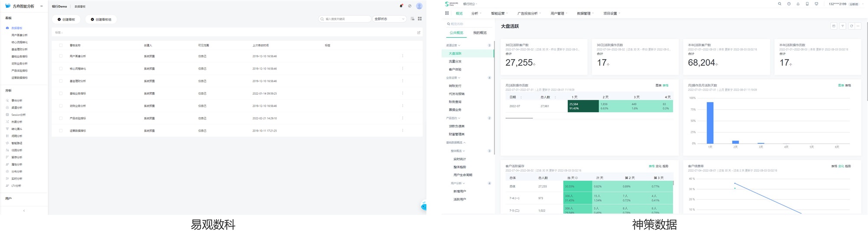
Task: Open the 全部状态 status dropdown
Action: pos(389,19)
